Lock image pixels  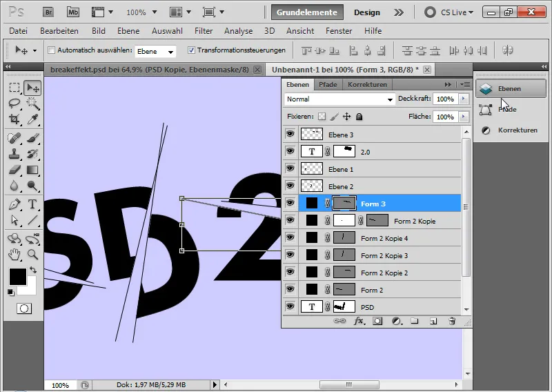point(335,117)
